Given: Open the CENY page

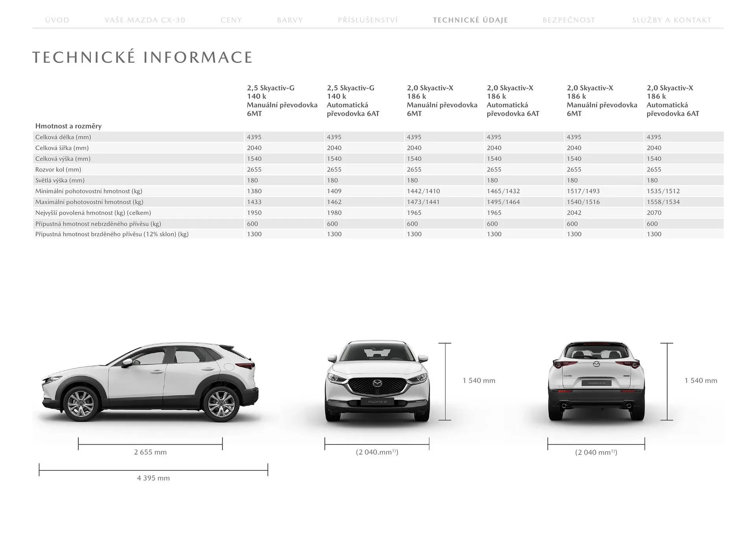Looking at the screenshot, I should (231, 20).
